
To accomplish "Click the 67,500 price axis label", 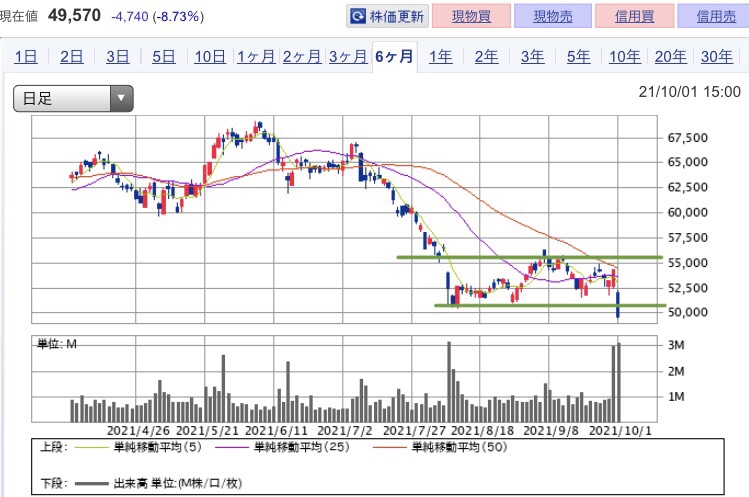I will click(x=687, y=138).
